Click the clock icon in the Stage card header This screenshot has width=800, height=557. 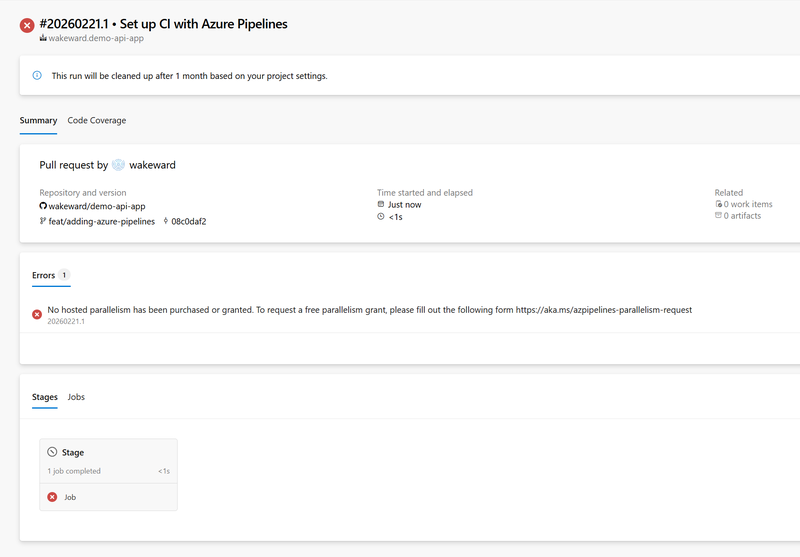(x=52, y=452)
